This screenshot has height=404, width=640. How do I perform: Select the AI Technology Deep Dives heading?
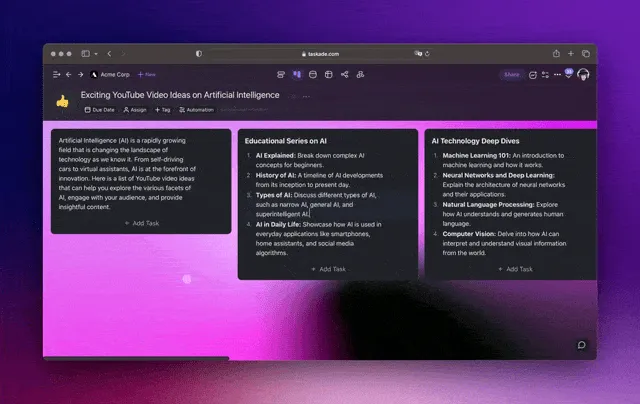476,141
